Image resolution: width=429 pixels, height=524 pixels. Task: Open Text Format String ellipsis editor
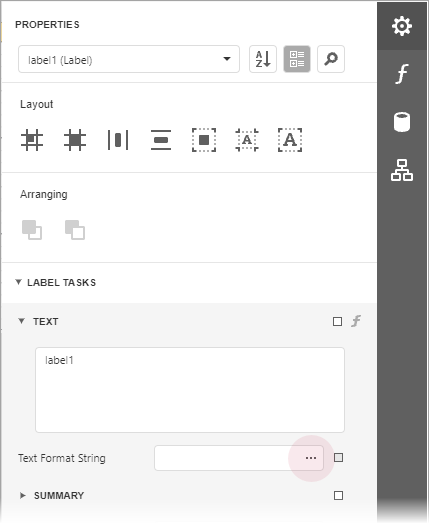pyautogui.click(x=311, y=458)
